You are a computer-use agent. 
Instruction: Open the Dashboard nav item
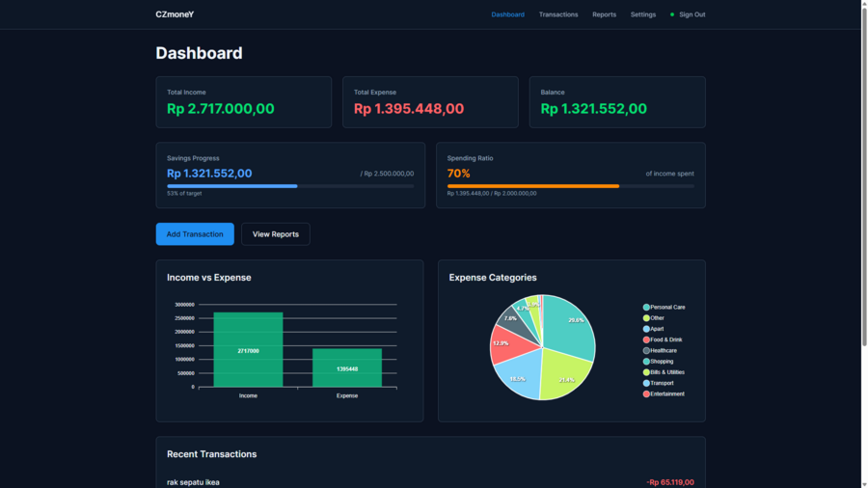pos(507,14)
